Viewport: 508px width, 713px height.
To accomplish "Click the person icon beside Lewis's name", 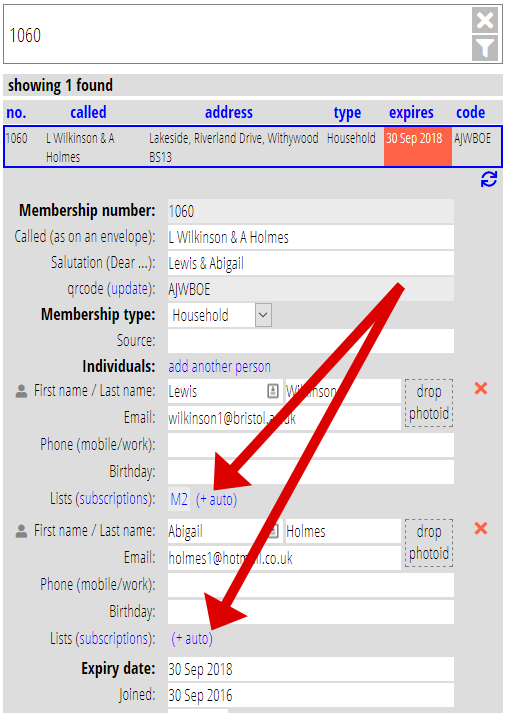I will pyautogui.click(x=21, y=391).
